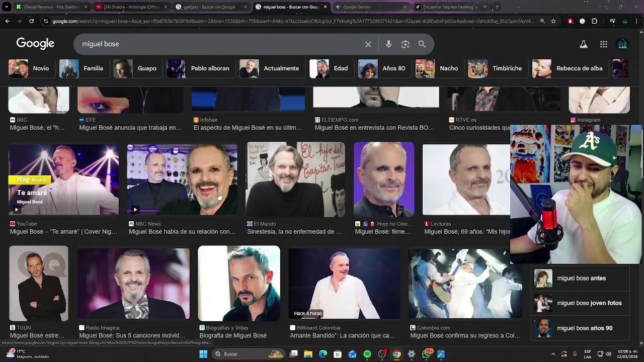
Task: Open the related search miguel bose años 90
Action: pyautogui.click(x=581, y=328)
